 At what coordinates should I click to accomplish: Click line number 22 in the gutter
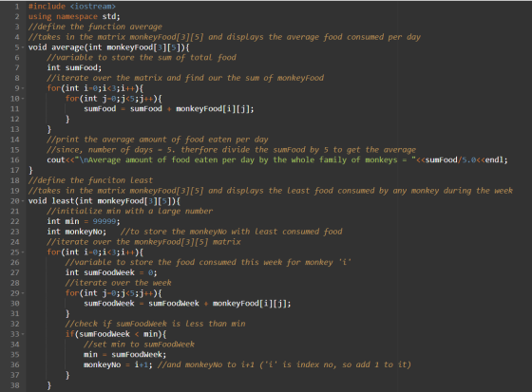pos(15,221)
